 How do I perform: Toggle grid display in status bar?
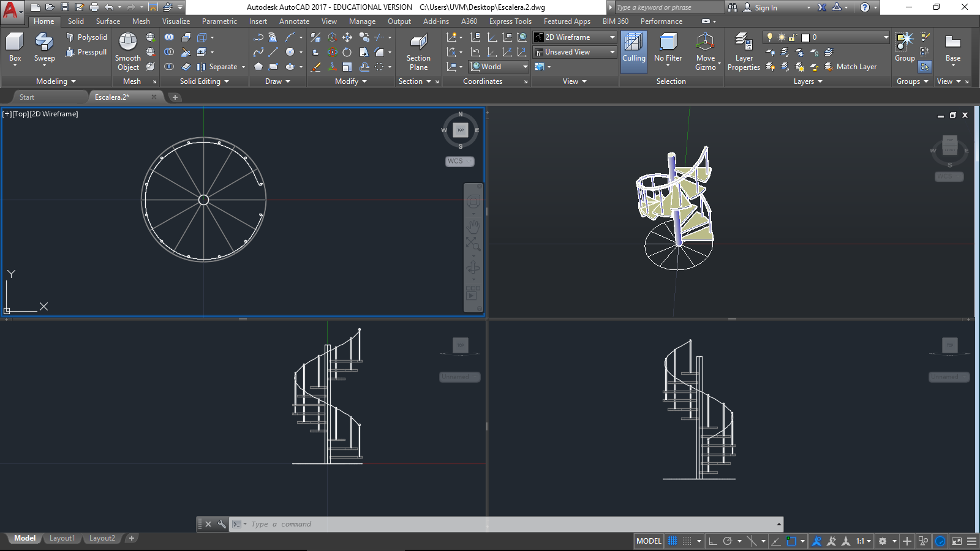coord(673,541)
